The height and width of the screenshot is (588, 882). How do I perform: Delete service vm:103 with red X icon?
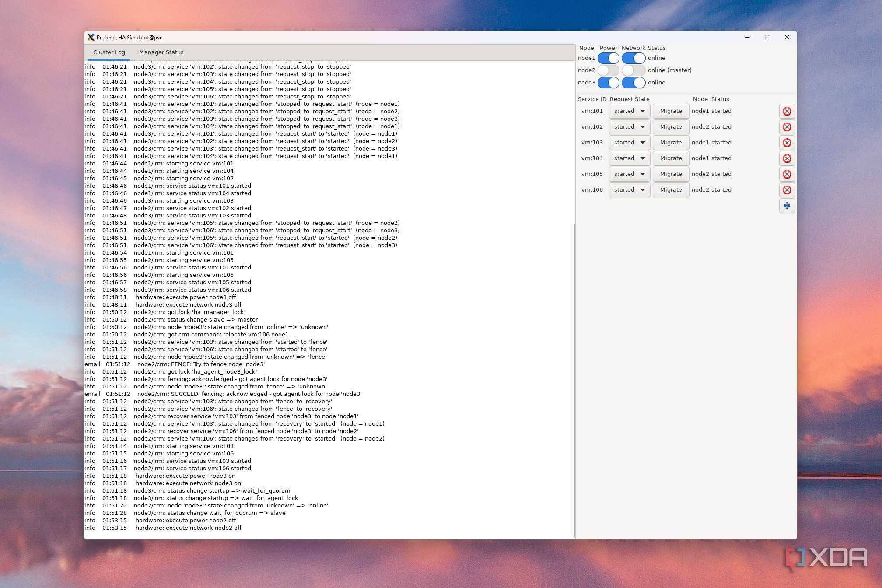(x=787, y=143)
